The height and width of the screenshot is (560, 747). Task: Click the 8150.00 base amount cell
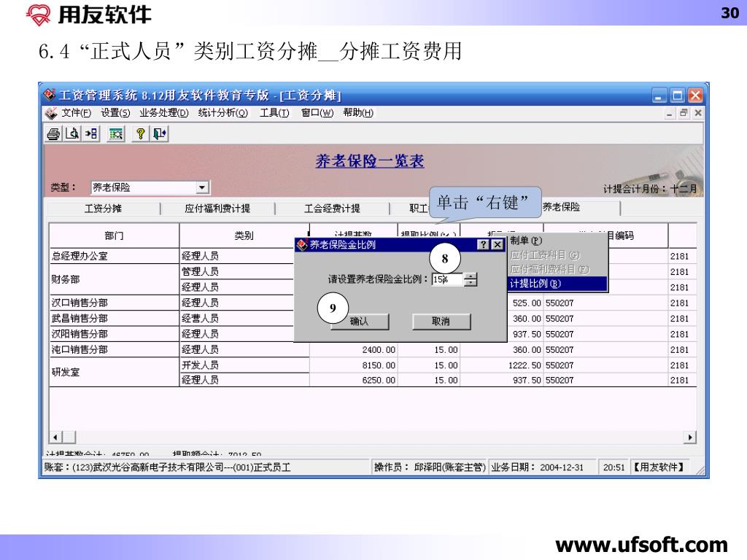354,365
